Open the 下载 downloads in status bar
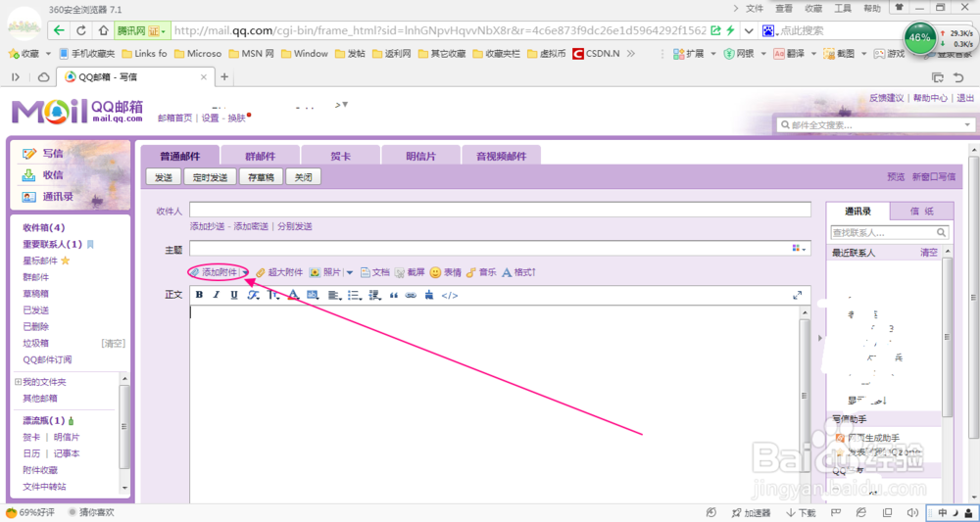The width and height of the screenshot is (980, 522). click(x=802, y=512)
